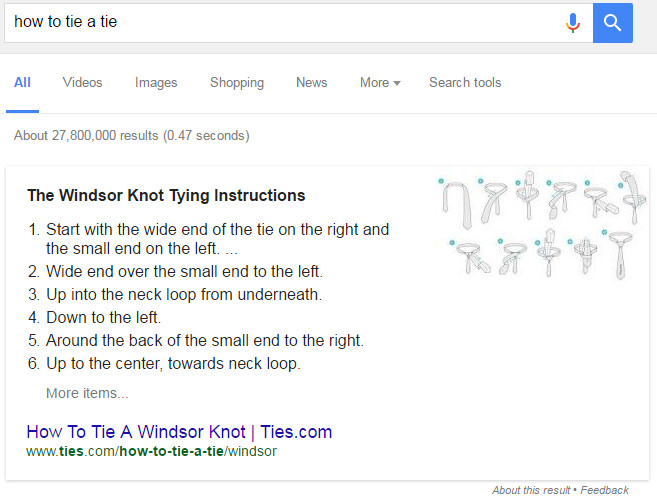Click the first tie illustration step icon
This screenshot has width=657, height=502.
tap(457, 204)
